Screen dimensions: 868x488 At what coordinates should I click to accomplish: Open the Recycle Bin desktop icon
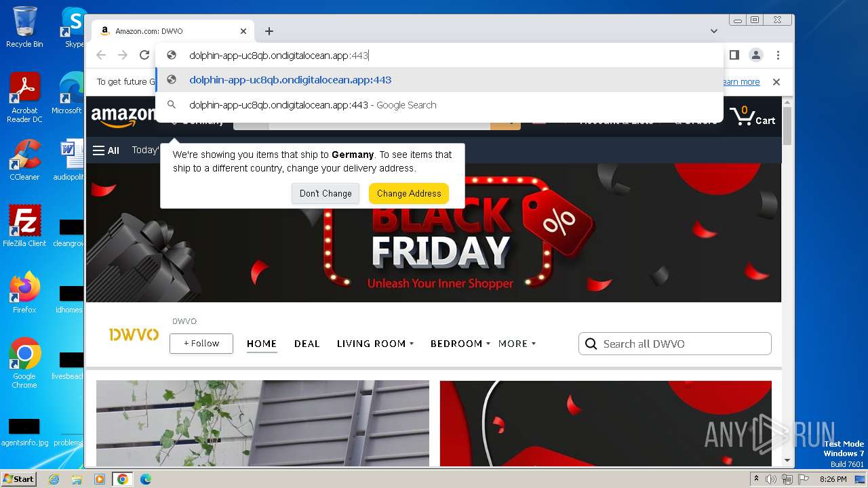click(x=24, y=26)
